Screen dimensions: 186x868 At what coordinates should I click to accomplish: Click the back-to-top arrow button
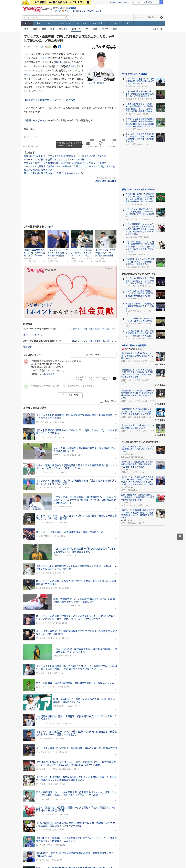180,537
